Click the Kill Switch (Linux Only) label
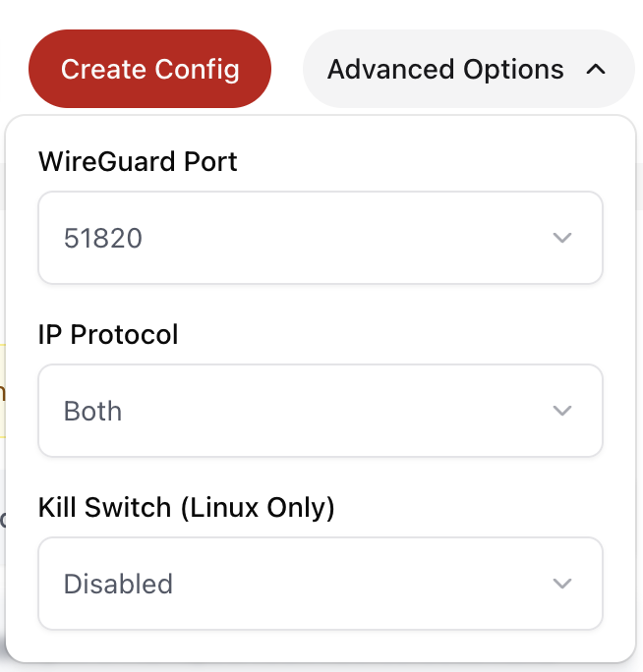Screen dimensions: 643x672 [187, 507]
